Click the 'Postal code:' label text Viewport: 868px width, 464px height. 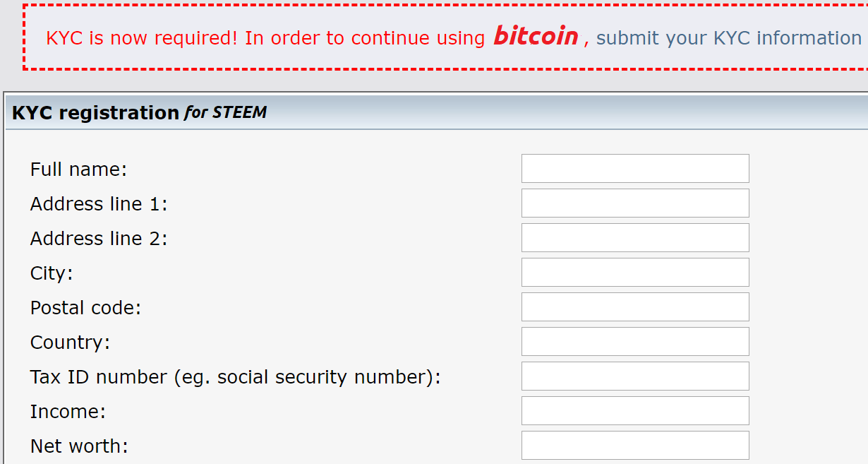85,308
